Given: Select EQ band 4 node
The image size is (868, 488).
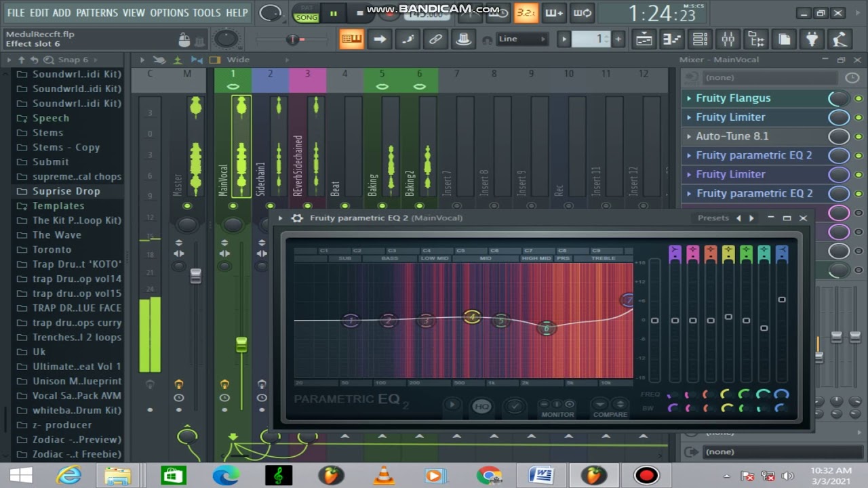Looking at the screenshot, I should pyautogui.click(x=471, y=317).
